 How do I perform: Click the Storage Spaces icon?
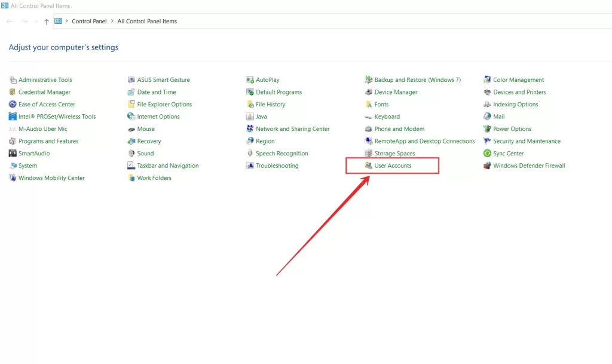368,154
